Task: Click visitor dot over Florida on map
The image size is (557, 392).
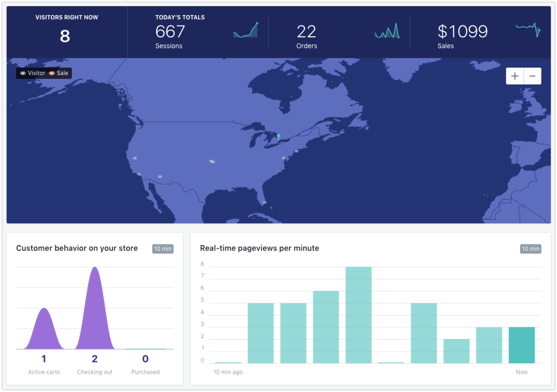Action: click(x=264, y=202)
